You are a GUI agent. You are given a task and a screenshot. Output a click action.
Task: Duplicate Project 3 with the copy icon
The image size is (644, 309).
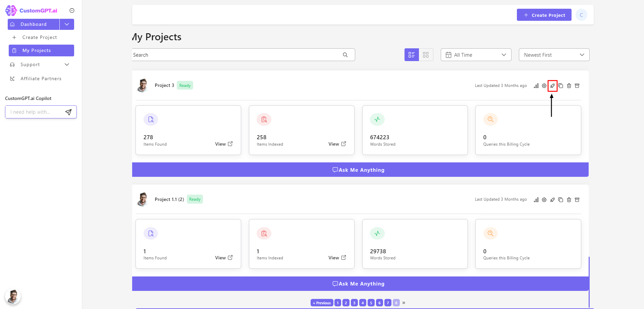561,86
